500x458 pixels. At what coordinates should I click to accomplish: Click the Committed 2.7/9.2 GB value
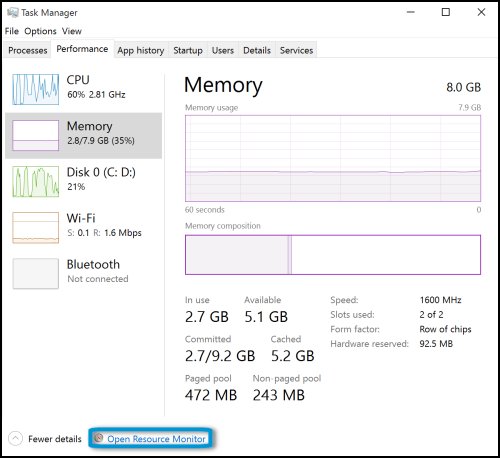tap(220, 356)
